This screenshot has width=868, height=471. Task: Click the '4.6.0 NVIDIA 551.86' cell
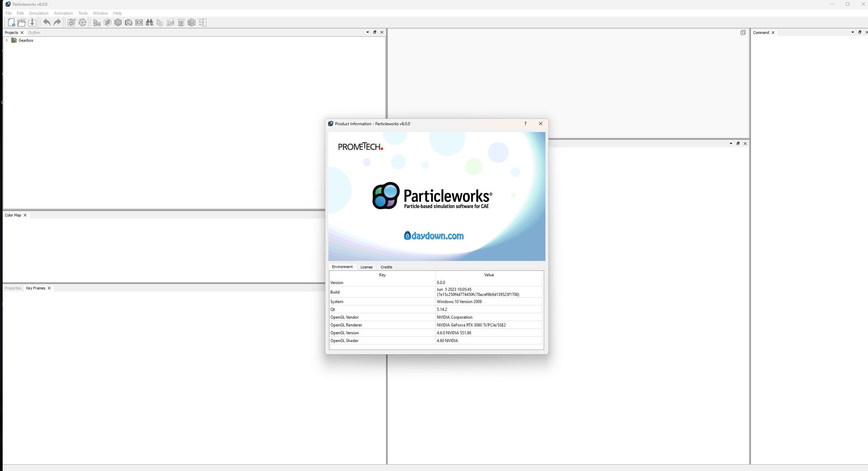489,333
